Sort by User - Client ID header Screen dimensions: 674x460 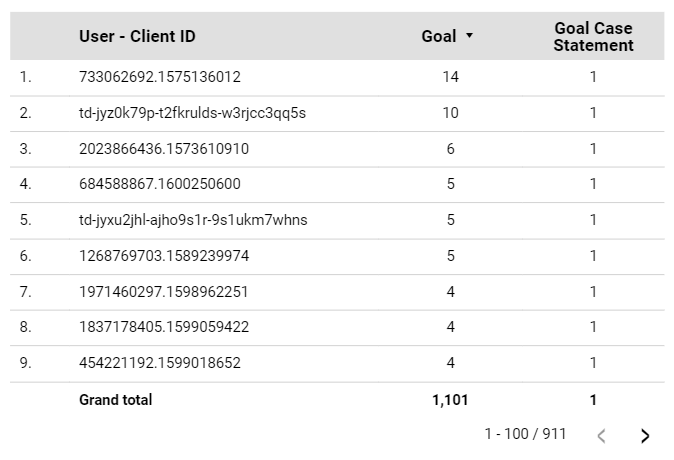[x=137, y=37]
